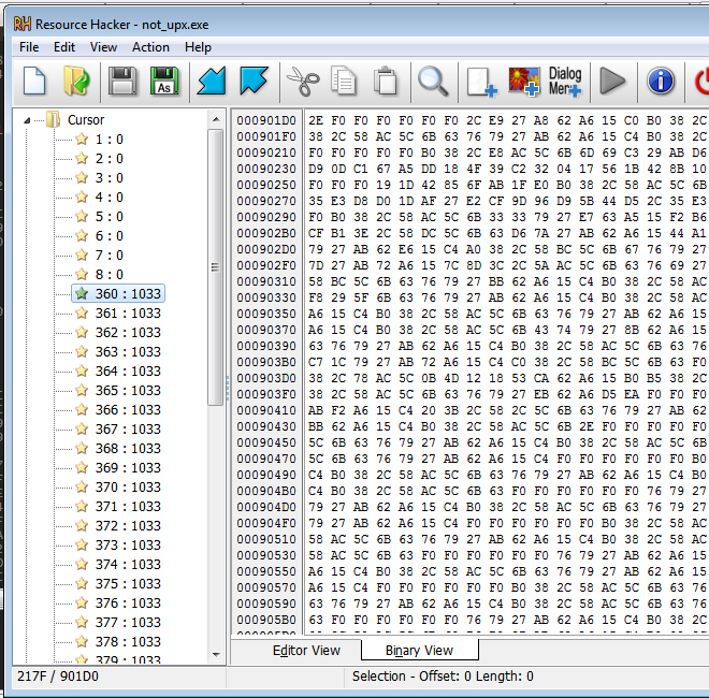
Task: Click the blue import resource arrow icon
Action: tap(212, 81)
